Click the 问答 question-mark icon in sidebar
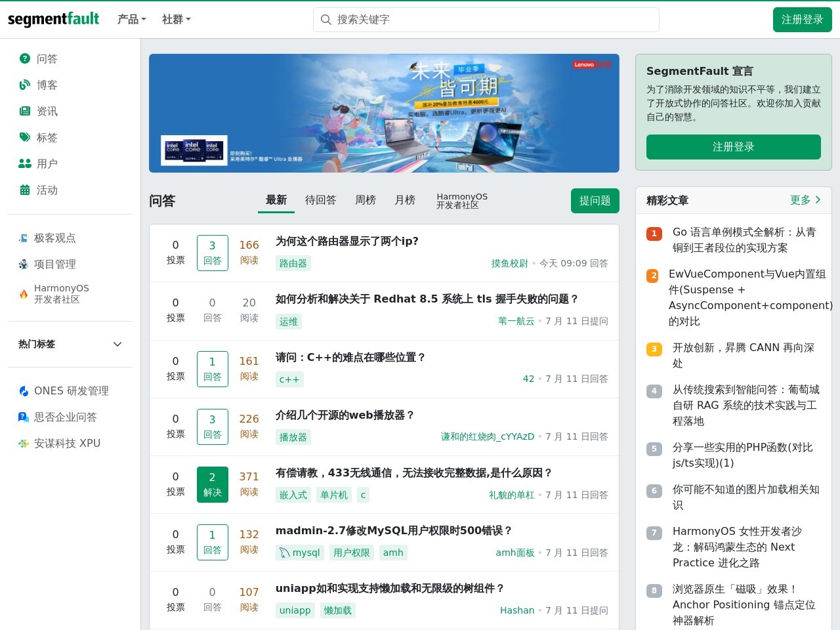Image resolution: width=840 pixels, height=630 pixels. coord(25,58)
